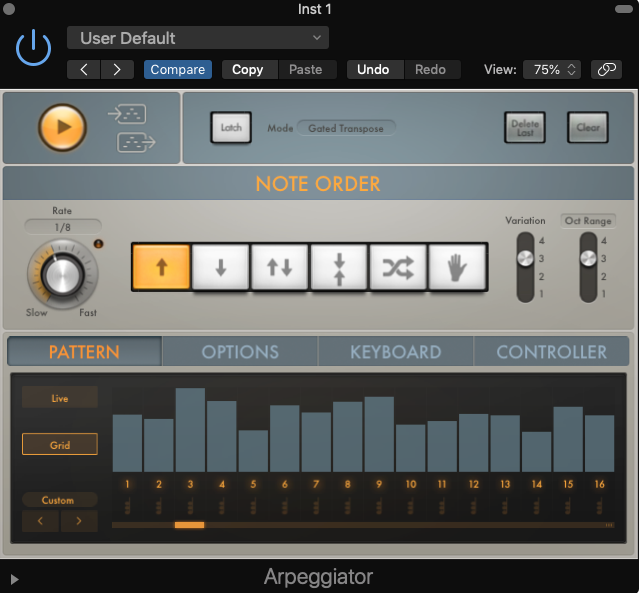Click the chord icon below step 10
Viewport: 639px width, 593px height.
point(411,506)
